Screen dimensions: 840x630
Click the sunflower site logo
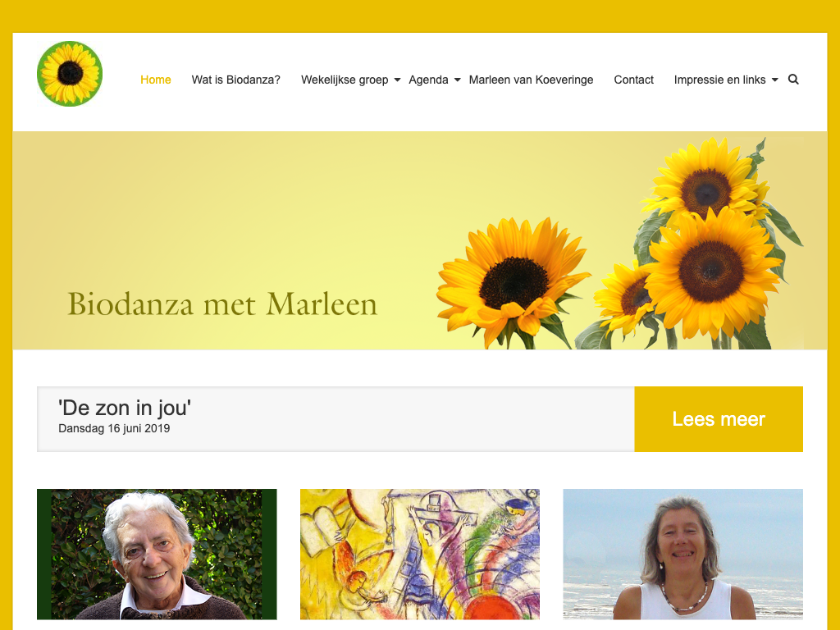70,73
